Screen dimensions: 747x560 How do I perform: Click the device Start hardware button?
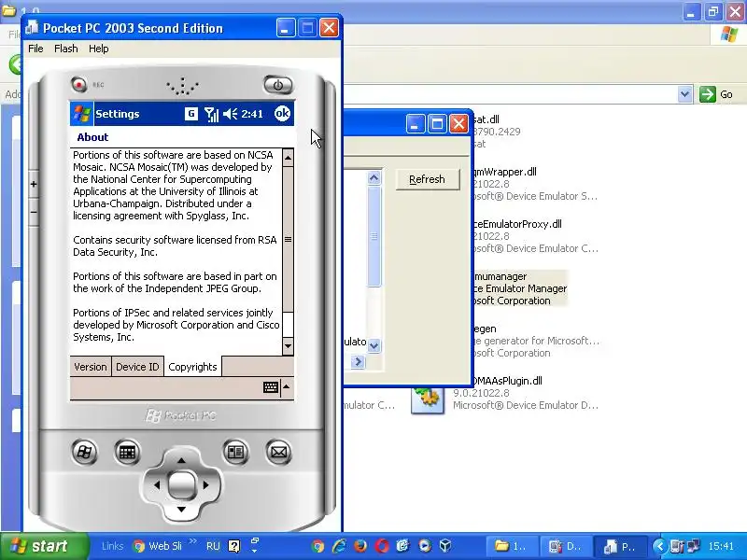click(84, 452)
